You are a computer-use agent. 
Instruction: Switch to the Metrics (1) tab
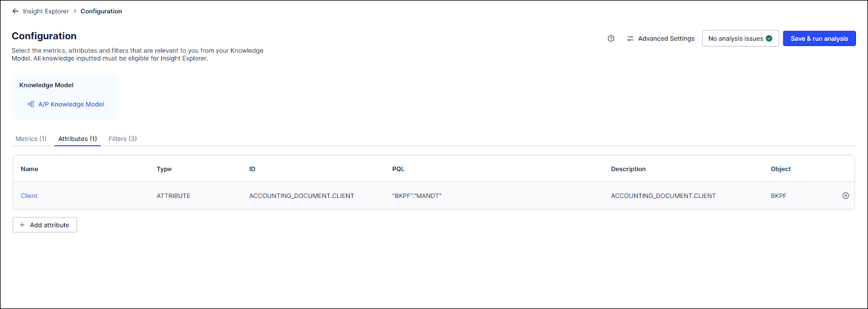[31, 139]
